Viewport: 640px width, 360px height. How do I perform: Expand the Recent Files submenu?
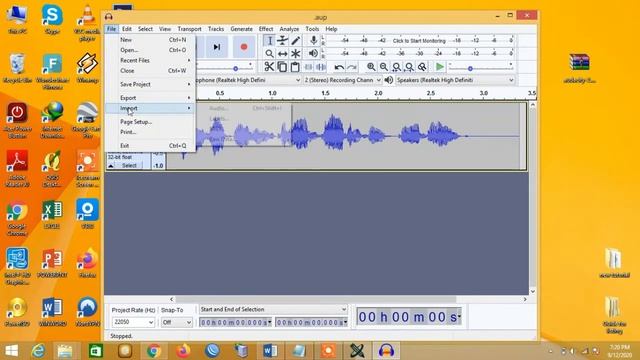(151, 60)
